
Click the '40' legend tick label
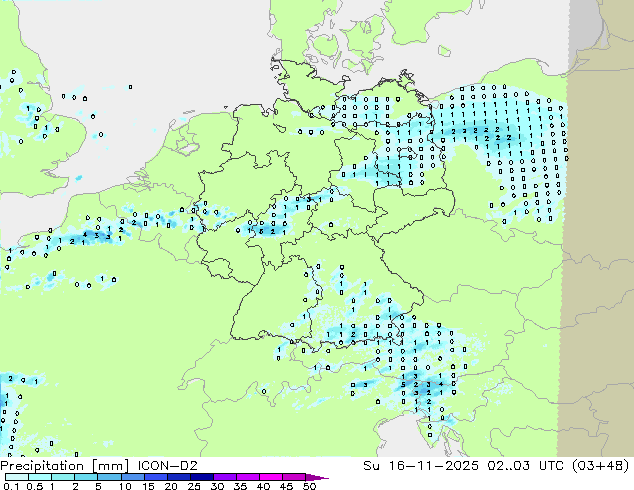(x=263, y=486)
